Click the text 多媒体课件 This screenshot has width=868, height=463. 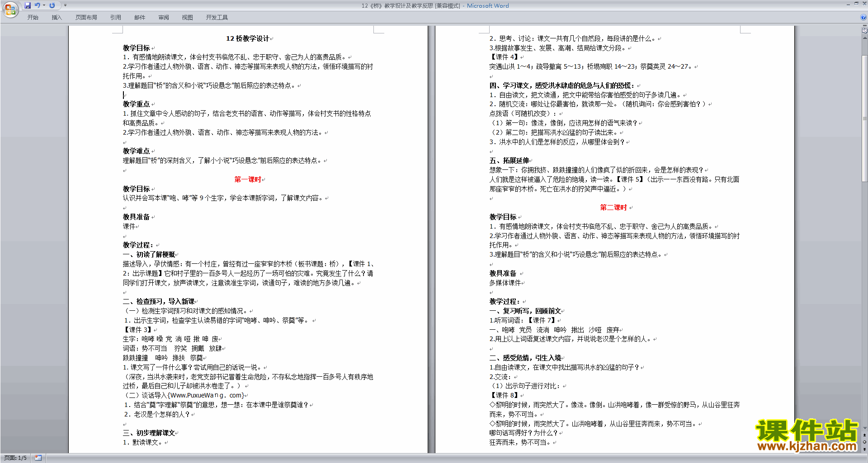tap(505, 283)
